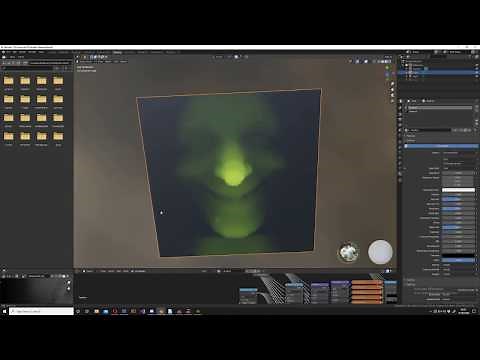The image size is (480, 360).
Task: Click the blue Use Nodes button
Action: point(442,146)
